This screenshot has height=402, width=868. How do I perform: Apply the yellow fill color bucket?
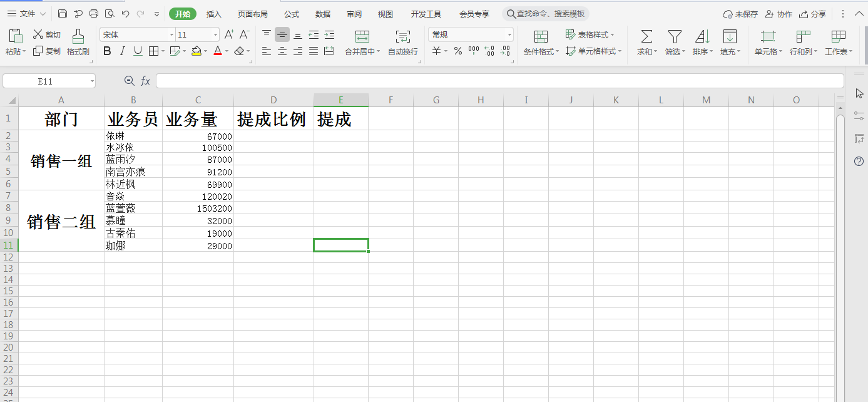[197, 51]
